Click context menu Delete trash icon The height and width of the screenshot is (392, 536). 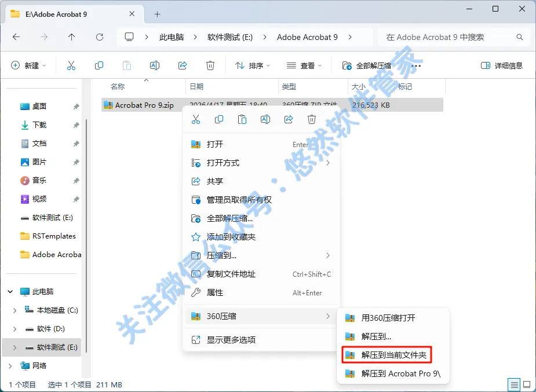[311, 119]
